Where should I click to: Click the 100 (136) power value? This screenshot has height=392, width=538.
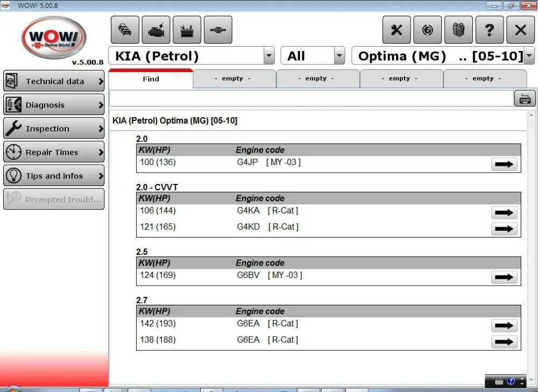click(158, 162)
